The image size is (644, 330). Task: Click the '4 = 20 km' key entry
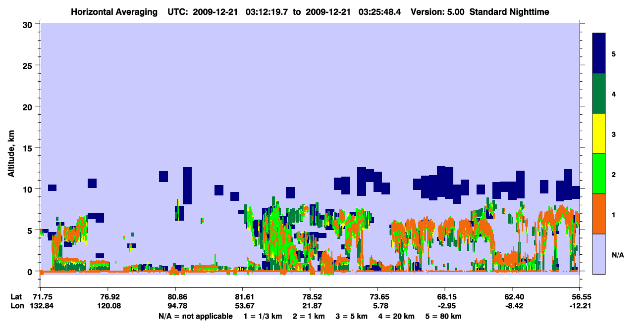397,316
